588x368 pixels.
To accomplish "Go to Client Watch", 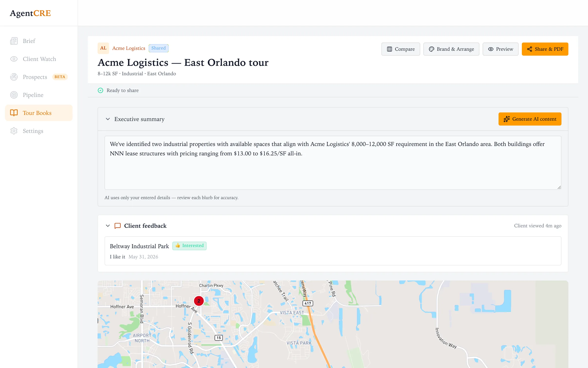I will tap(39, 59).
